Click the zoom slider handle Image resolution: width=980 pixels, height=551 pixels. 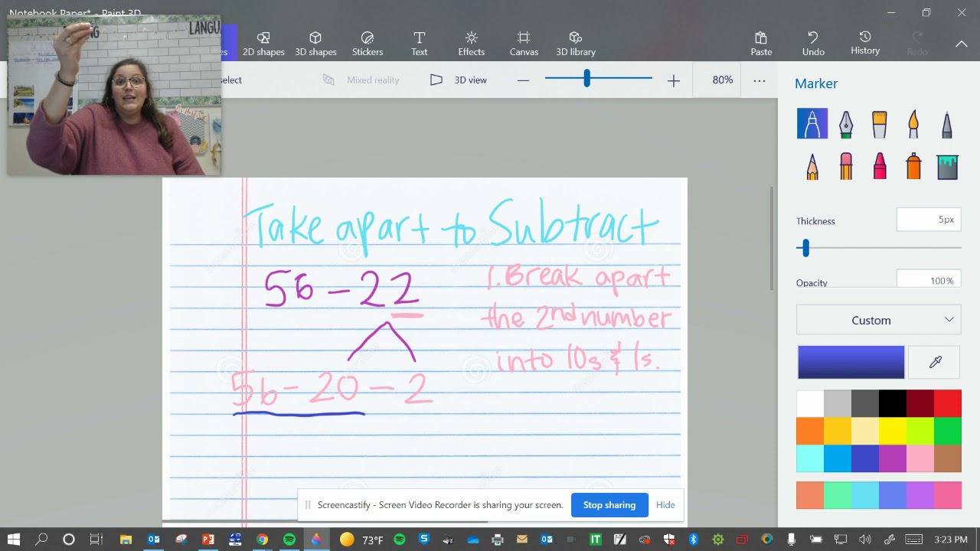[586, 78]
